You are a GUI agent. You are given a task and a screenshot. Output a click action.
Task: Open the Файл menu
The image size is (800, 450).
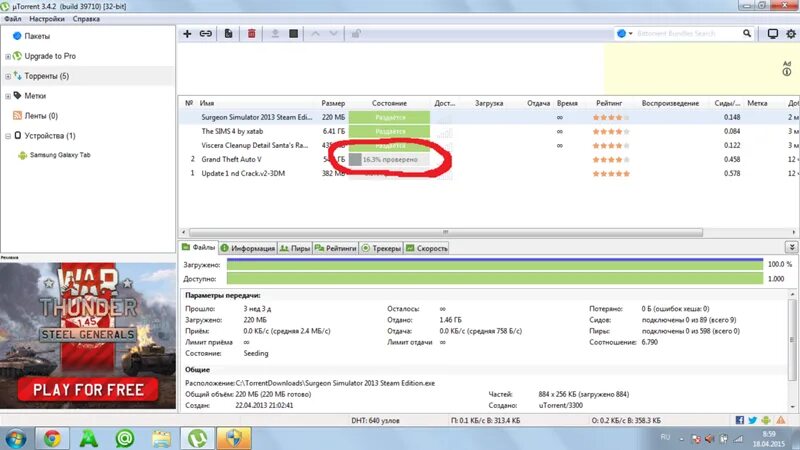13,19
